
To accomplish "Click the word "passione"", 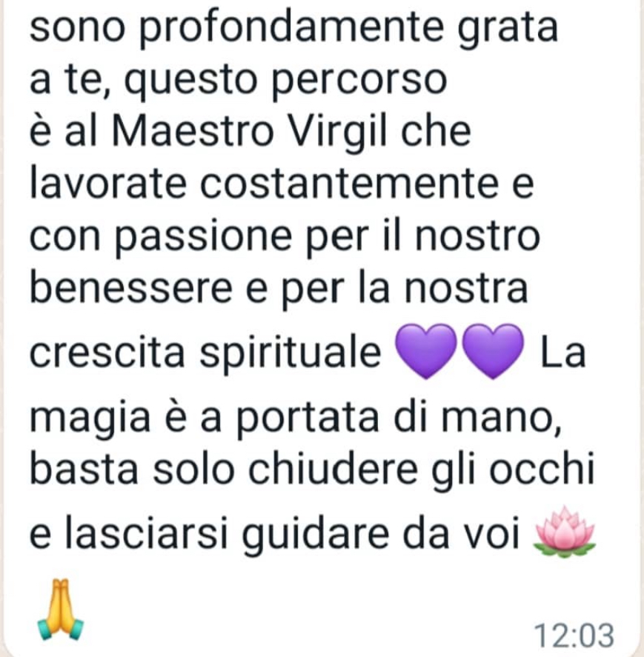I will click(203, 238).
